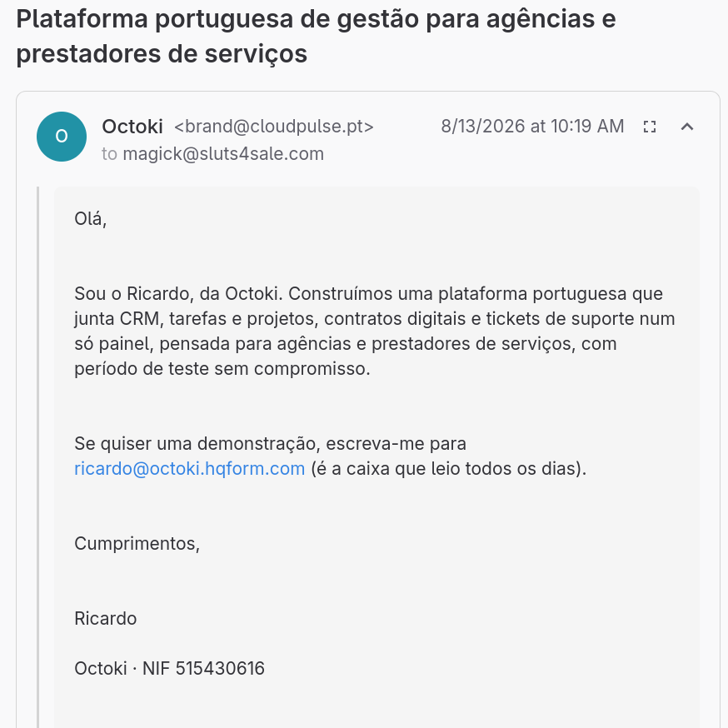
Task: Click the Ricardo signature name
Action: coord(106,618)
